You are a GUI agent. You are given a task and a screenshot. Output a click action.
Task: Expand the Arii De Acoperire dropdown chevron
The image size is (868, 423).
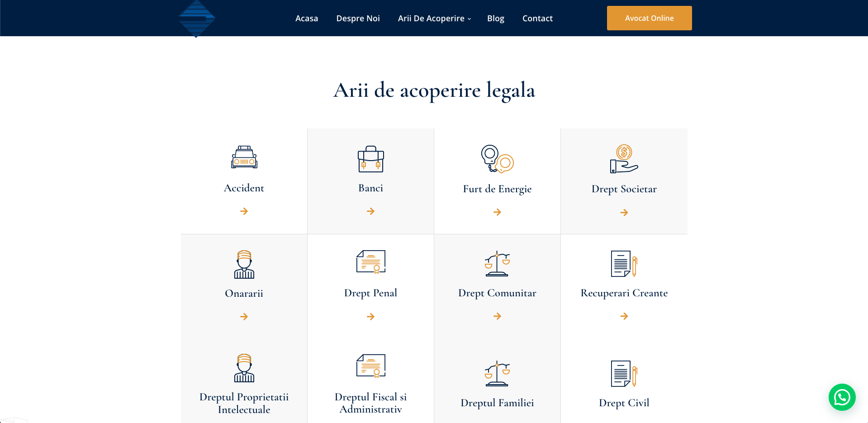[x=469, y=19]
